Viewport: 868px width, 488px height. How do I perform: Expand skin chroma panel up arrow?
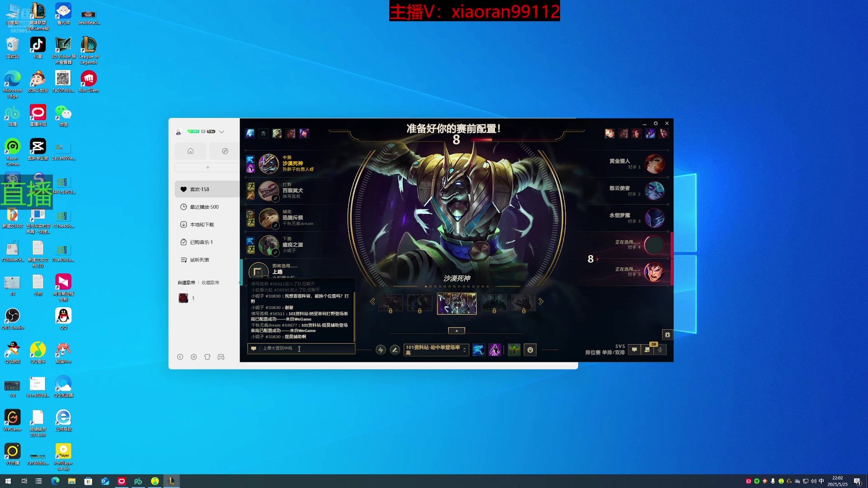[x=457, y=331]
